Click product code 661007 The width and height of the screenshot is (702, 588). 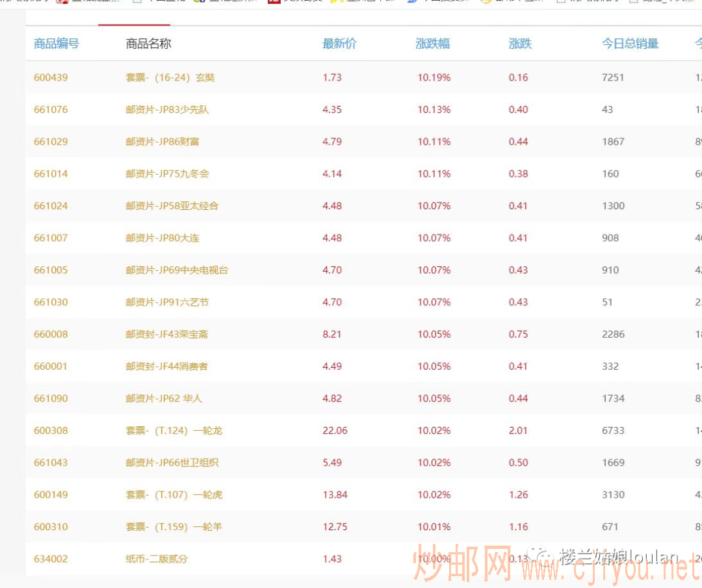(51, 238)
